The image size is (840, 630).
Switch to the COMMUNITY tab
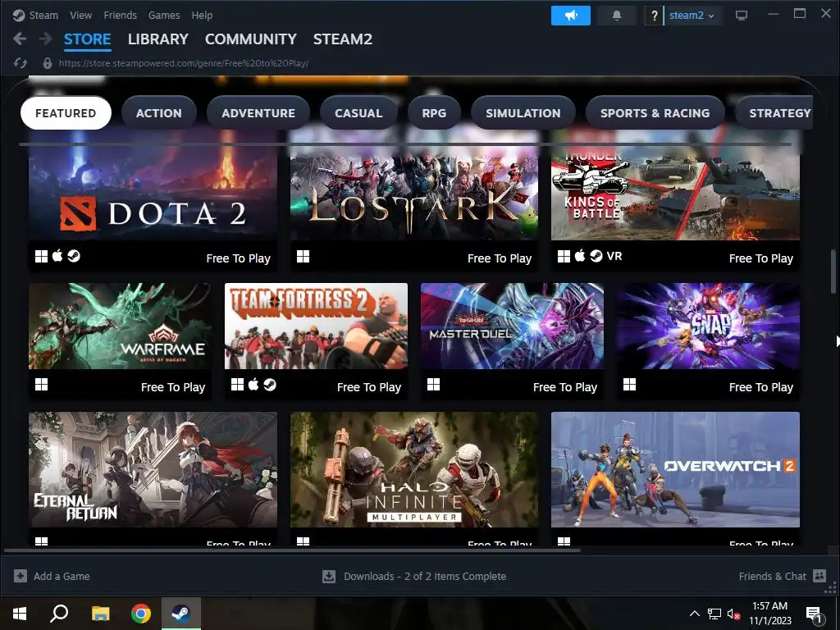[x=251, y=39]
